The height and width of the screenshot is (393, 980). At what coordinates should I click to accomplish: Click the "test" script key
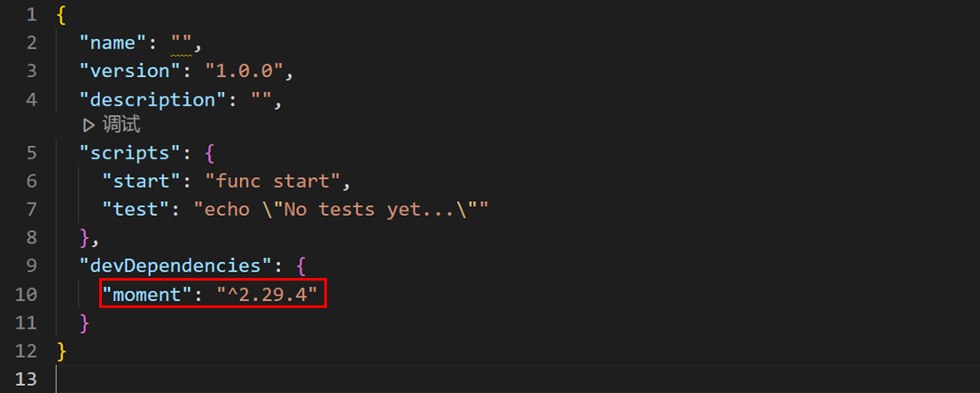(x=136, y=210)
